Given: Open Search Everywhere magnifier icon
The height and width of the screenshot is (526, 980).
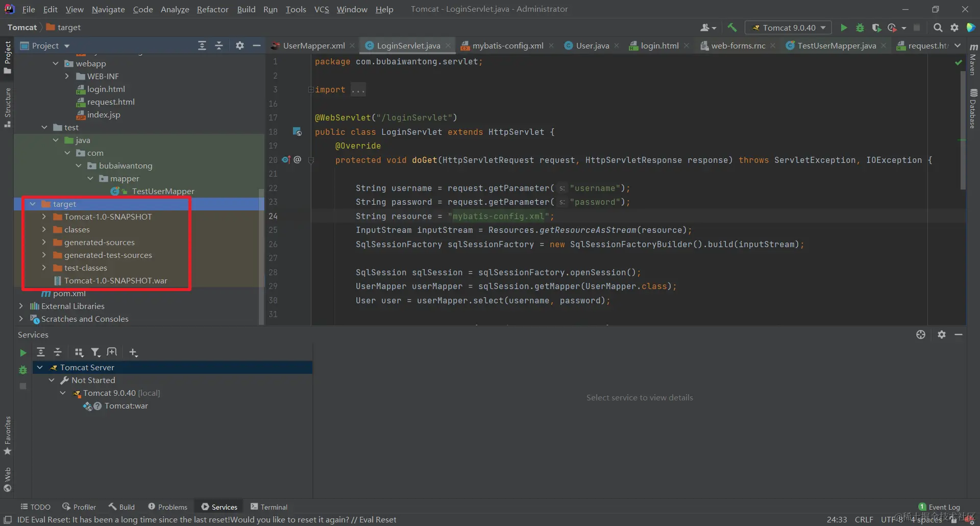Looking at the screenshot, I should tap(938, 28).
